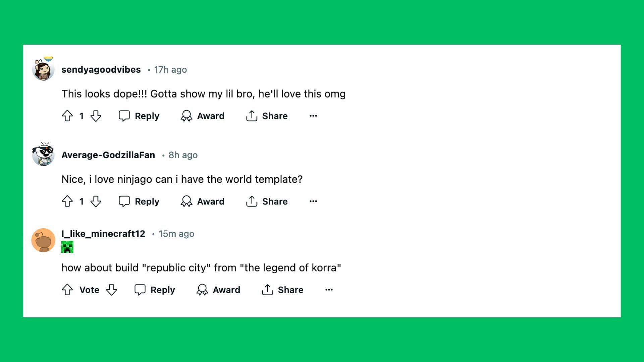Open sendyagoodvibes' user profile link
This screenshot has width=644, height=362.
pyautogui.click(x=101, y=70)
